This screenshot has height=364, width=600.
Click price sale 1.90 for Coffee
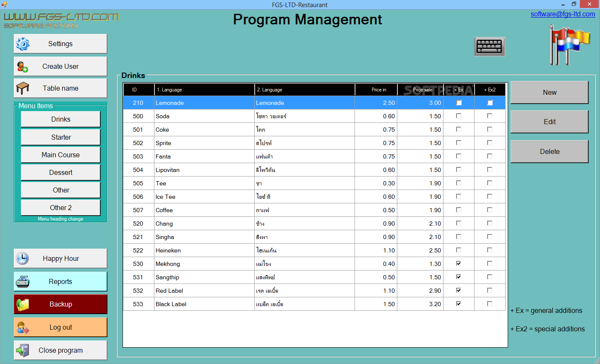(420, 210)
